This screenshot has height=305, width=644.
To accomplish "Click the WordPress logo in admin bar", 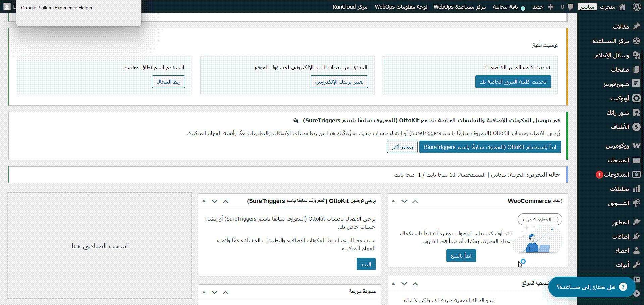I will tap(637, 7).
